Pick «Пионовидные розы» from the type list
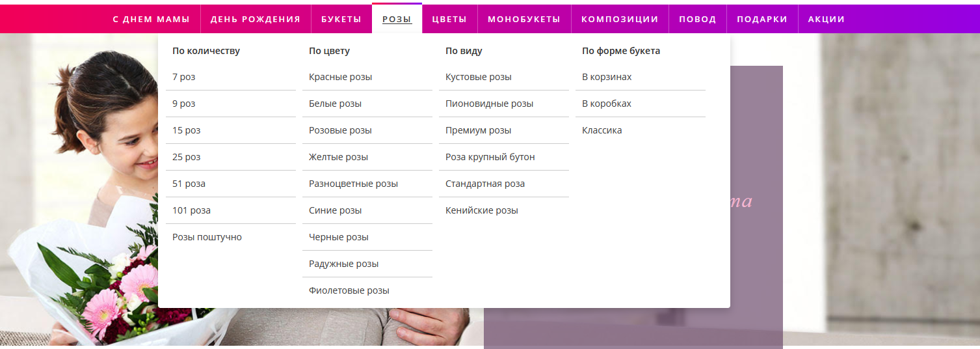The image size is (980, 349). coord(489,104)
